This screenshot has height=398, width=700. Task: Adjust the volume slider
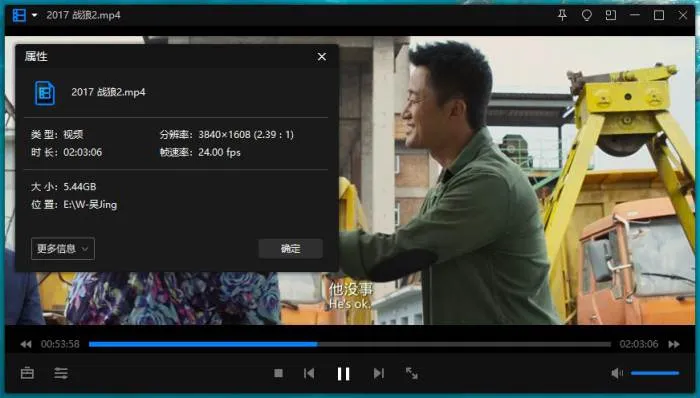tap(655, 373)
